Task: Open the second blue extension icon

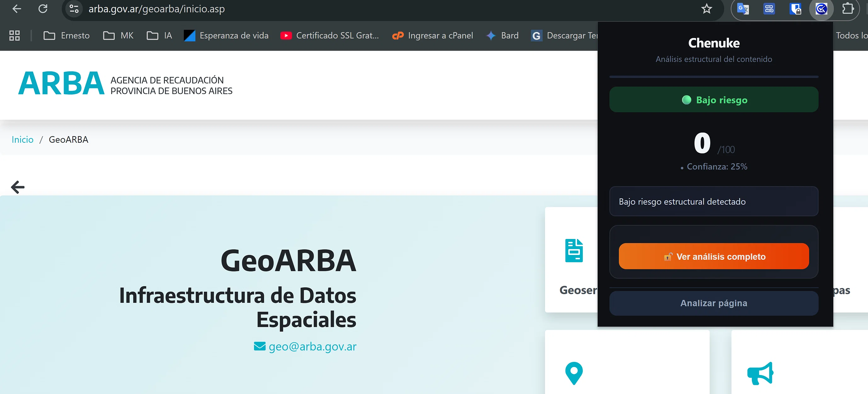Action: tap(769, 9)
